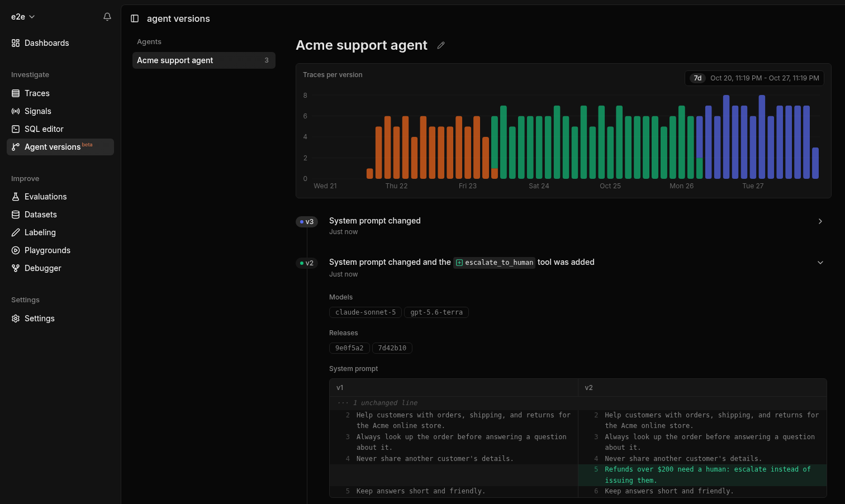Click the Debugger nodes icon
Viewport: 845px width, 504px height.
16,268
